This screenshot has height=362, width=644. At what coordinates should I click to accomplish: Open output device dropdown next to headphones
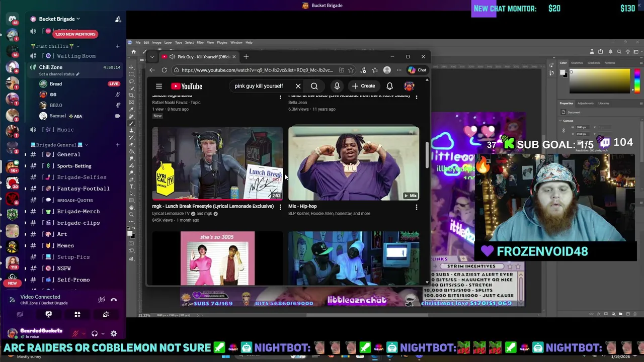(103, 333)
